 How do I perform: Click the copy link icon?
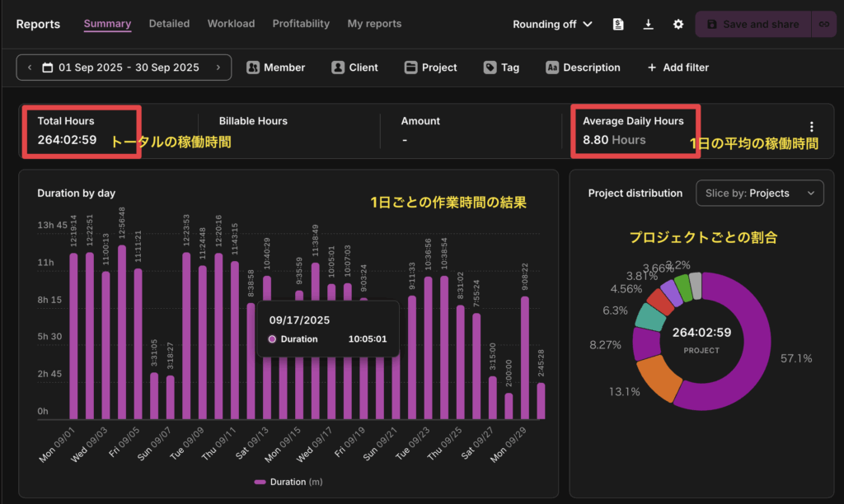(823, 25)
